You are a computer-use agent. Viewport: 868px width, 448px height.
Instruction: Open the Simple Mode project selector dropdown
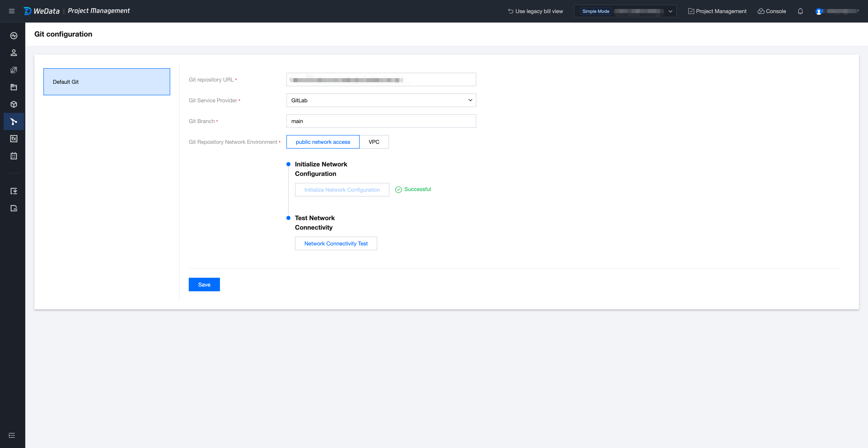[x=625, y=11]
